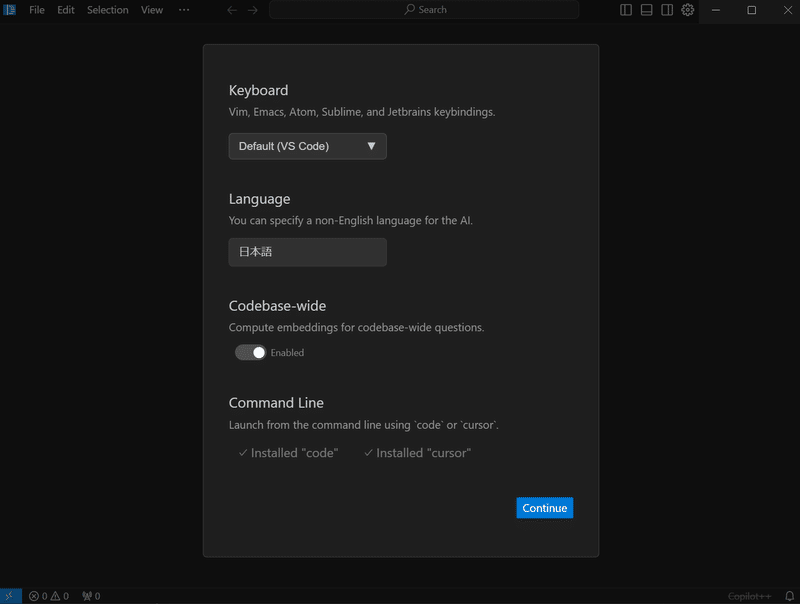Maximize the window
Screen dimensions: 800x604
[x=752, y=10]
